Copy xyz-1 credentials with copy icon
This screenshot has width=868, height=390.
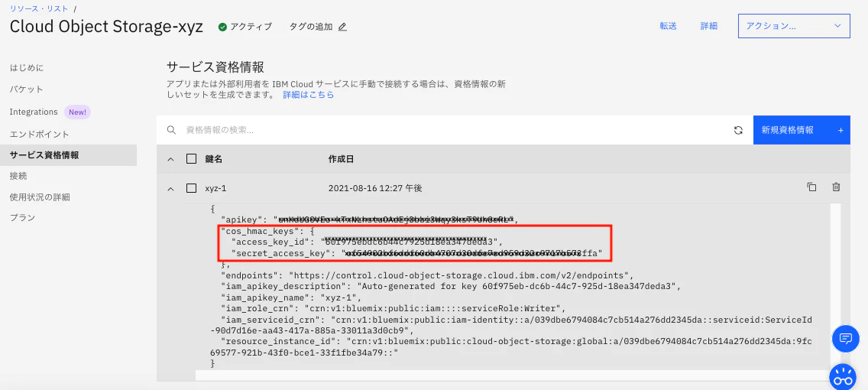811,187
